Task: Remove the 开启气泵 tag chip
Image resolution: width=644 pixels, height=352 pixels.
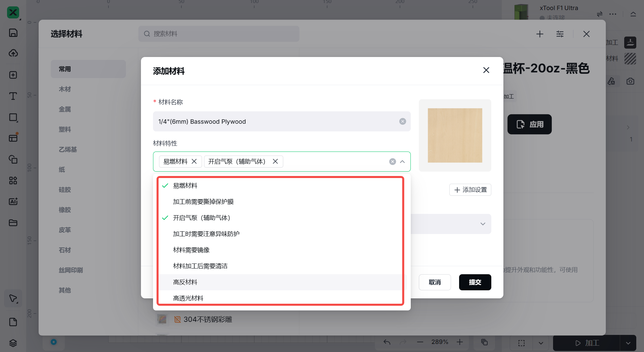Action: tap(275, 162)
